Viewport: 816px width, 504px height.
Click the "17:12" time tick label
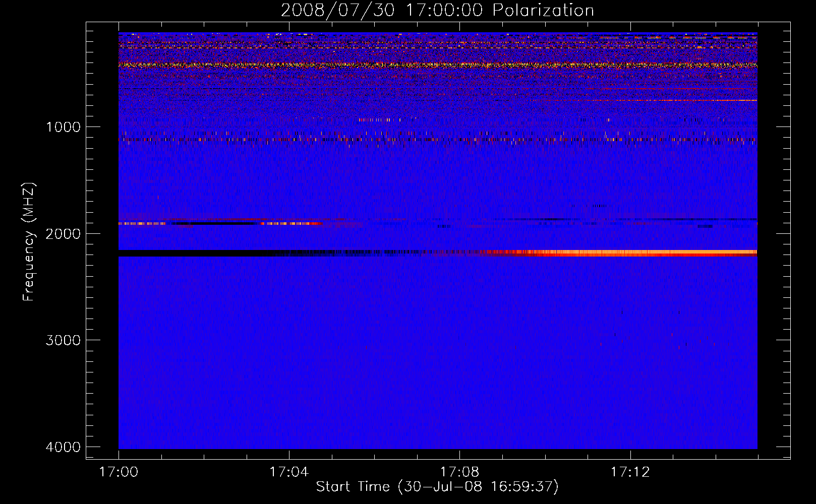(x=630, y=472)
